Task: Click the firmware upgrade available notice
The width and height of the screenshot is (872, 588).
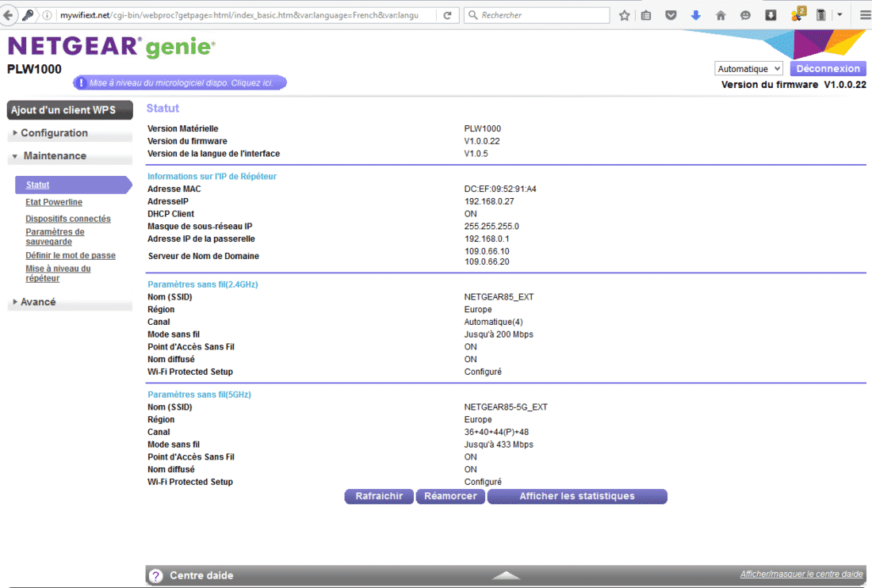Action: [180, 82]
